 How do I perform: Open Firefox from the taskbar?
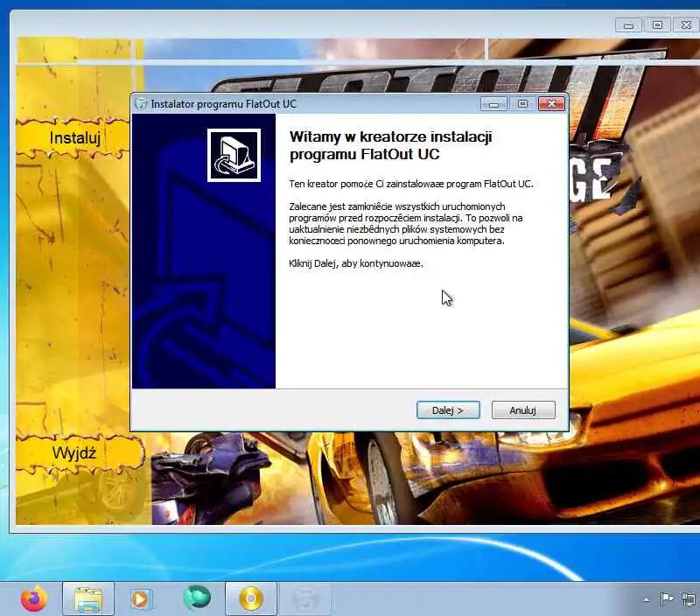pyautogui.click(x=34, y=598)
